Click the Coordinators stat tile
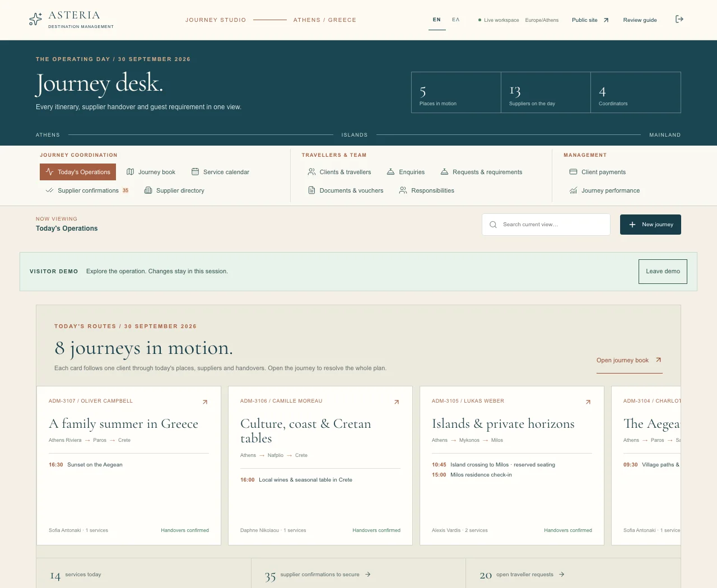The image size is (717, 588). click(636, 92)
